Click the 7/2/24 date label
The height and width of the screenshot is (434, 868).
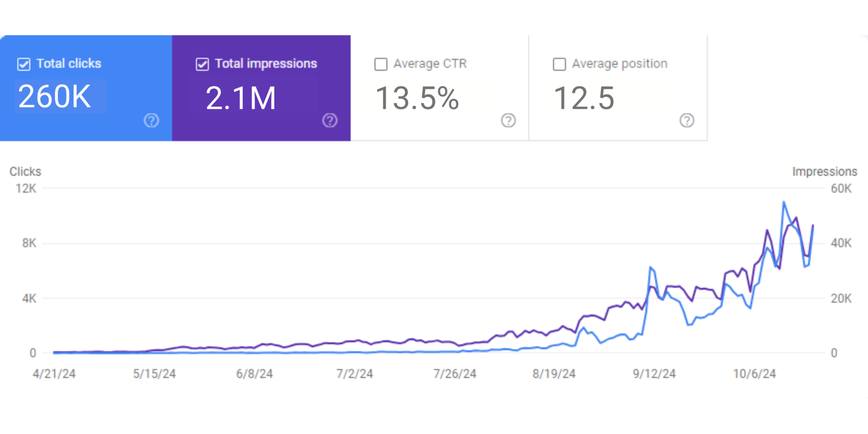(355, 374)
